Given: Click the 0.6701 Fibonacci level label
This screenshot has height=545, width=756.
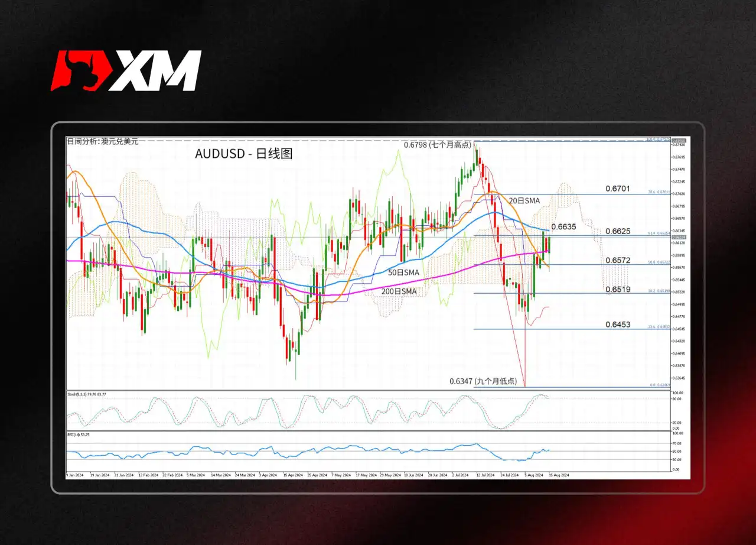Looking at the screenshot, I should point(618,189).
